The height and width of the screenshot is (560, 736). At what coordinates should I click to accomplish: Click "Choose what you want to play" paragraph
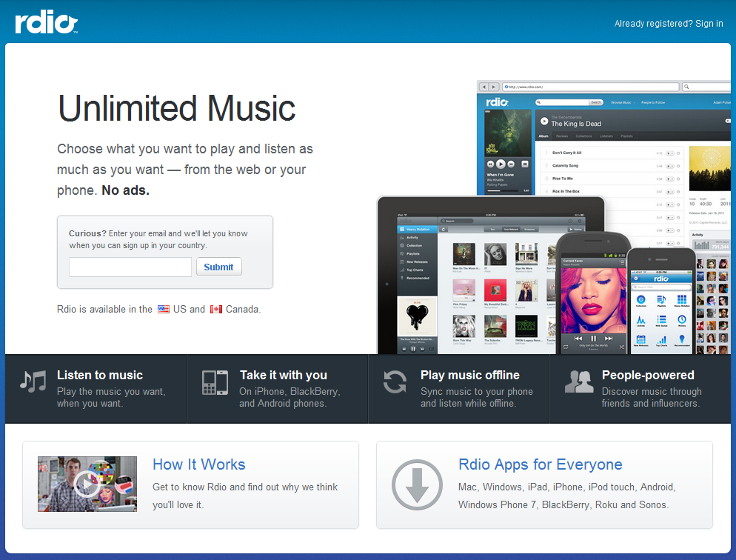185,170
